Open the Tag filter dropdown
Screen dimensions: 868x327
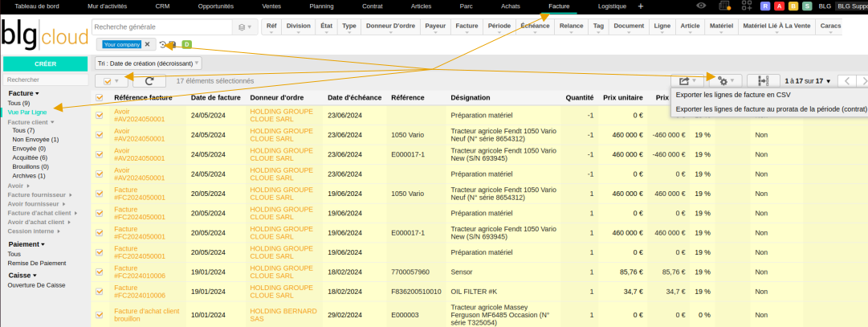tap(598, 27)
